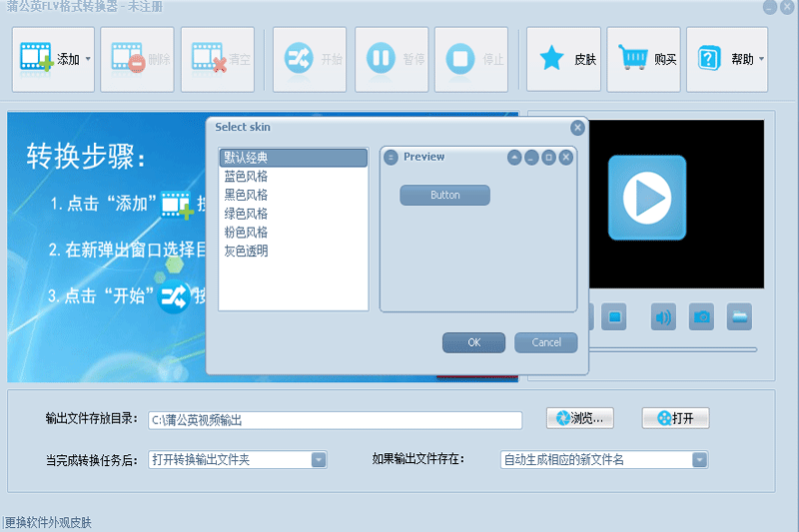Click the Preview window maximize icon
799x532 pixels.
548,158
